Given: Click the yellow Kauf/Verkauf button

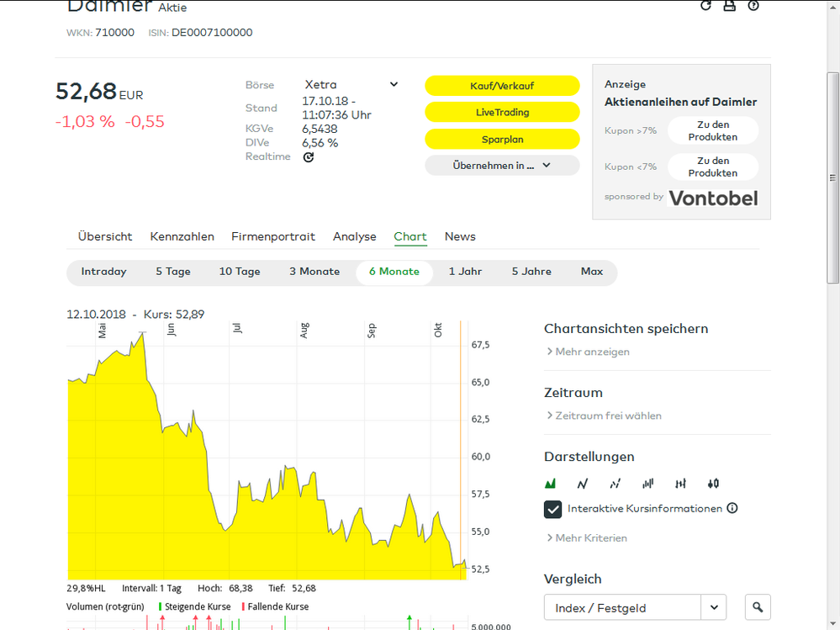Looking at the screenshot, I should [x=502, y=85].
